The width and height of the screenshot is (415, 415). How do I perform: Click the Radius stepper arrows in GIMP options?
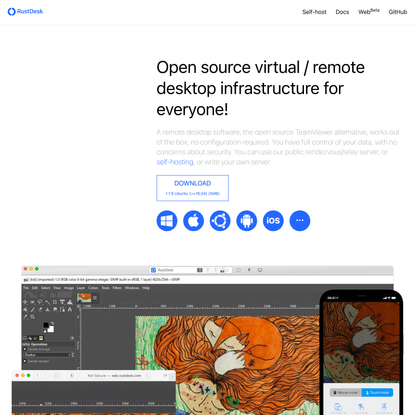pyautogui.click(x=72, y=355)
